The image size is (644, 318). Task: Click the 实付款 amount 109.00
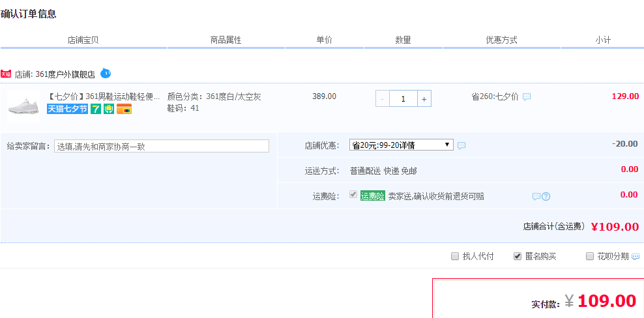[x=607, y=301]
